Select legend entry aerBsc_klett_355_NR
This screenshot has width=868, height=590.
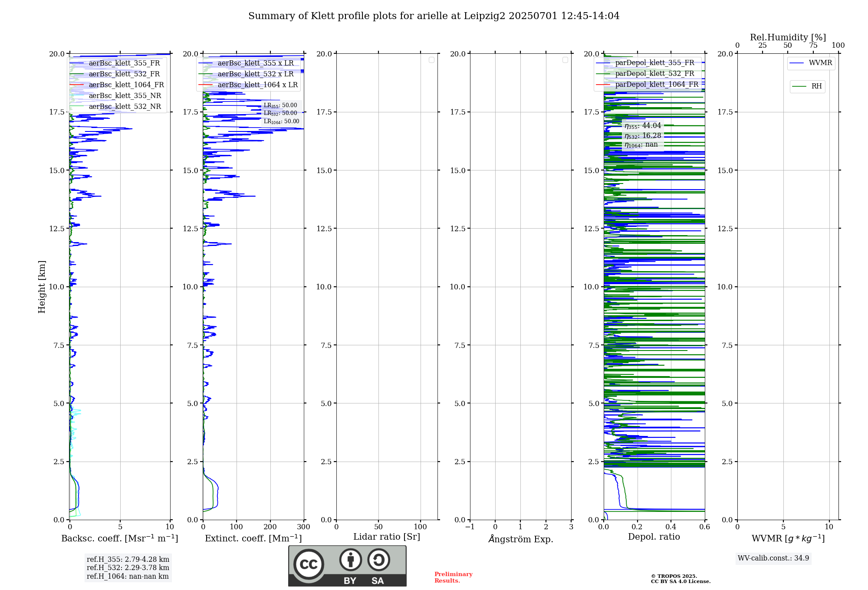point(115,95)
